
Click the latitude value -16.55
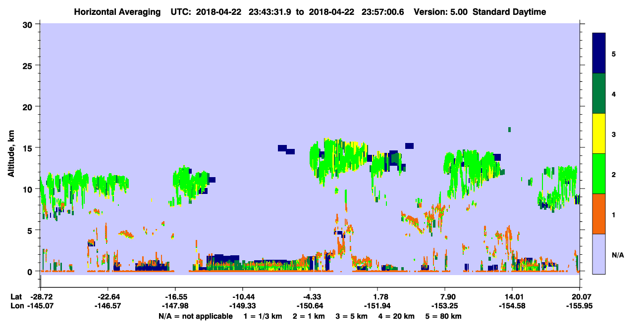point(175,297)
